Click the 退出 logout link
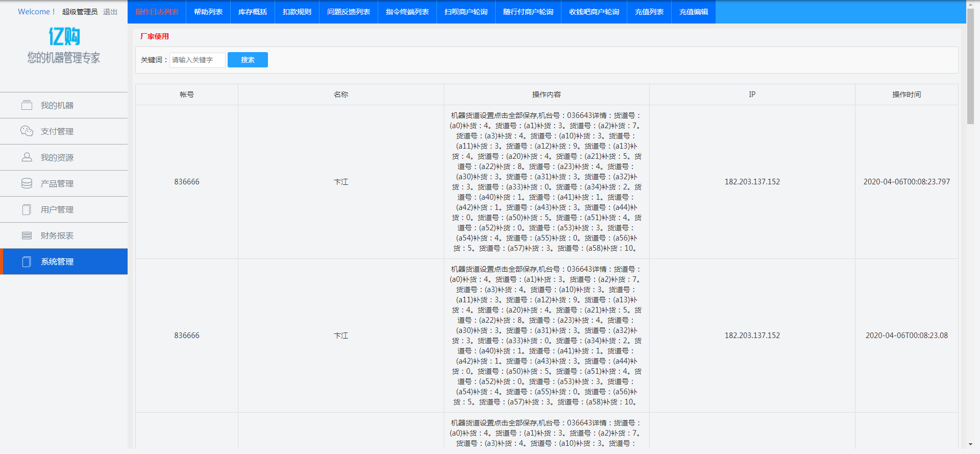Screen dimensions: 980x454 coord(110,12)
